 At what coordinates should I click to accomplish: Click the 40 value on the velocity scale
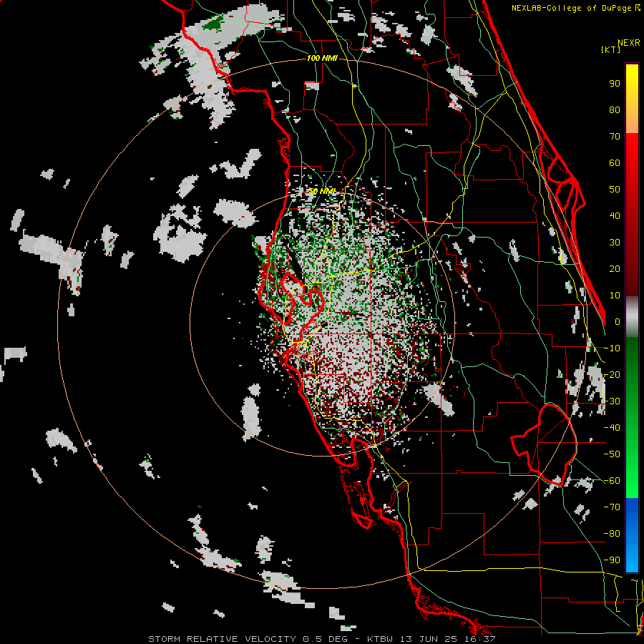tap(615, 215)
